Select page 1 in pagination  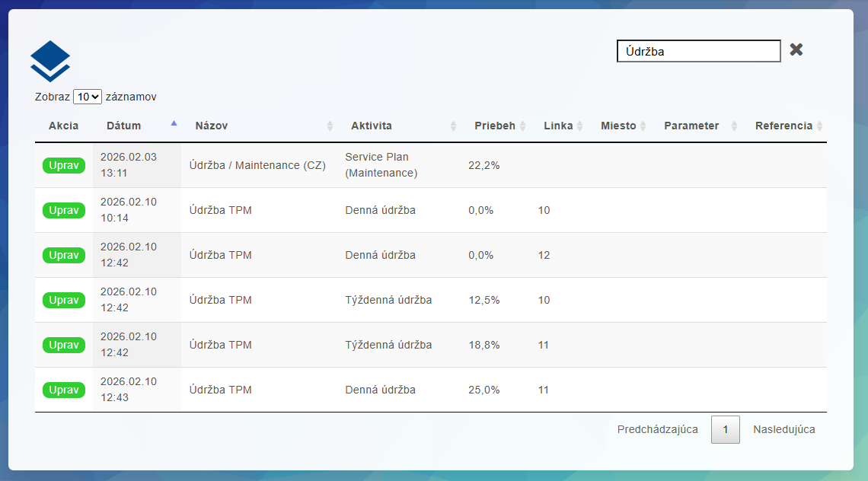click(x=725, y=429)
